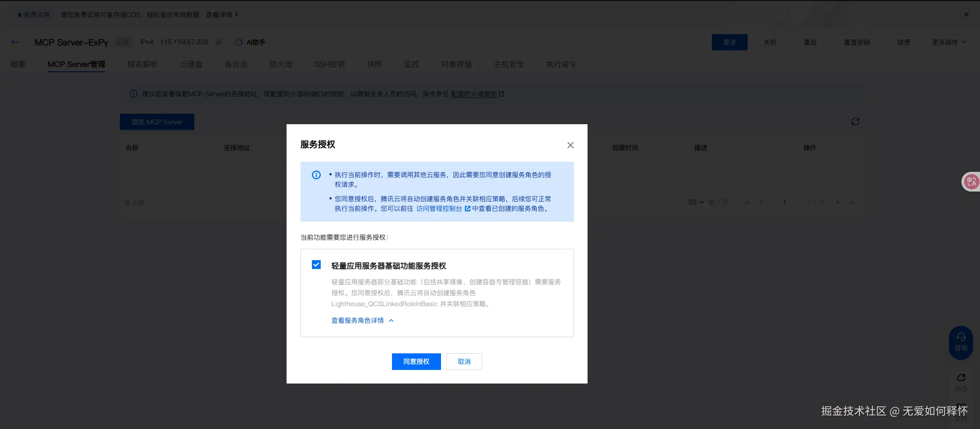
Task: Dismiss the top promotional banner
Action: [x=966, y=14]
